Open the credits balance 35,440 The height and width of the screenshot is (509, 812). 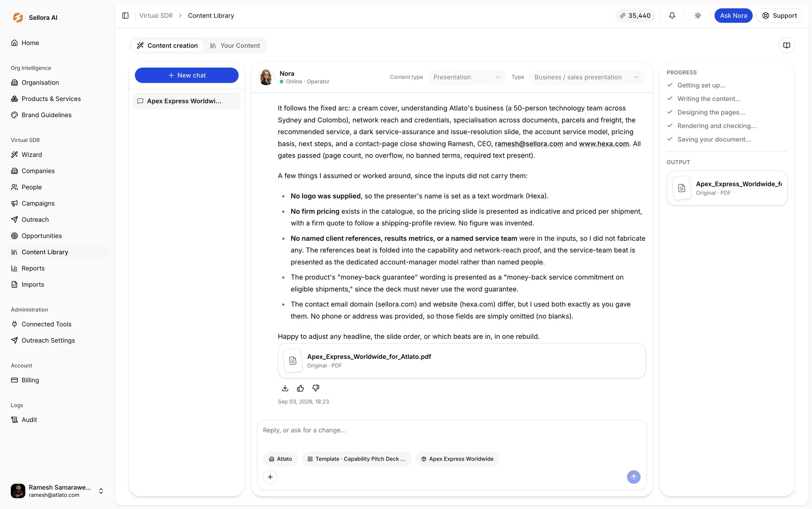point(635,15)
